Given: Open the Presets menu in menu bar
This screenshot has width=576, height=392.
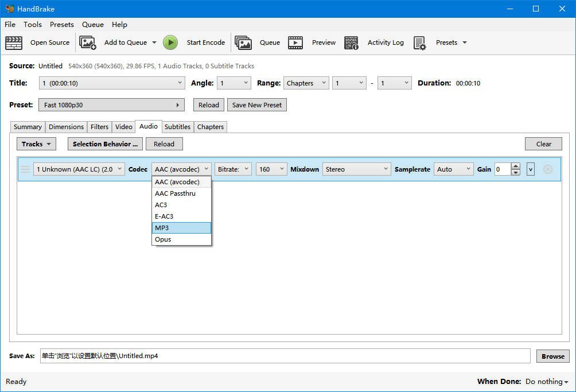Looking at the screenshot, I should tap(62, 25).
